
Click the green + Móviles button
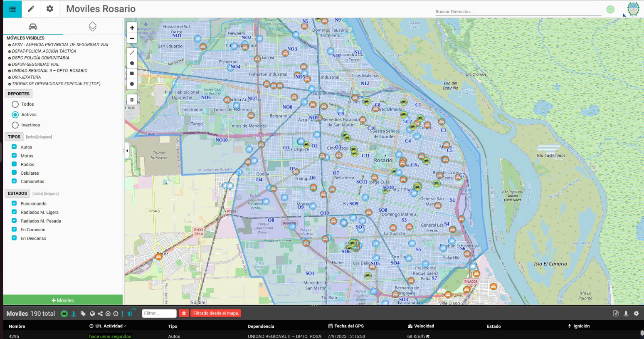(63, 300)
